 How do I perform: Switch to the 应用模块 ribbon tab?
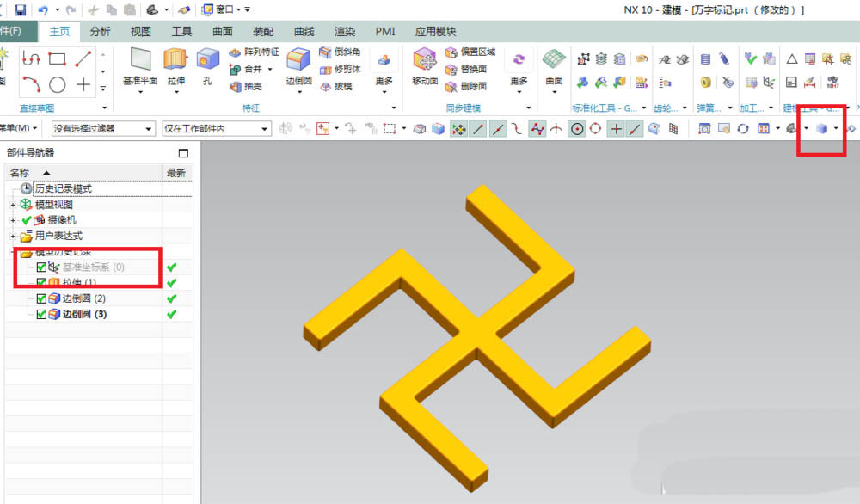click(435, 32)
